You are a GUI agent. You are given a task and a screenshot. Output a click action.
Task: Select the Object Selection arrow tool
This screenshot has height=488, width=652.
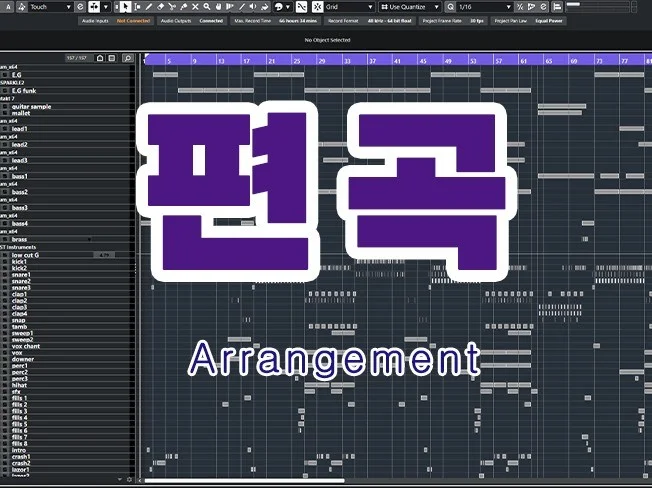(126, 6)
